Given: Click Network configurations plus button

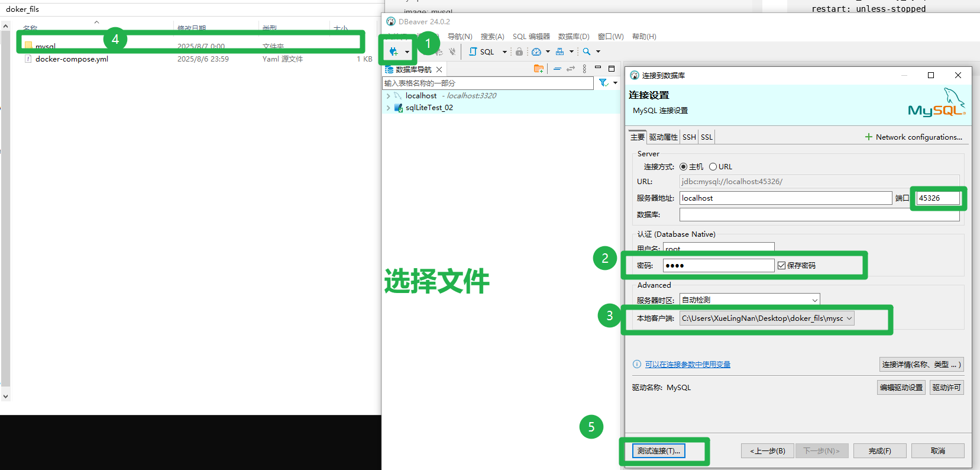Looking at the screenshot, I should pos(914,137).
